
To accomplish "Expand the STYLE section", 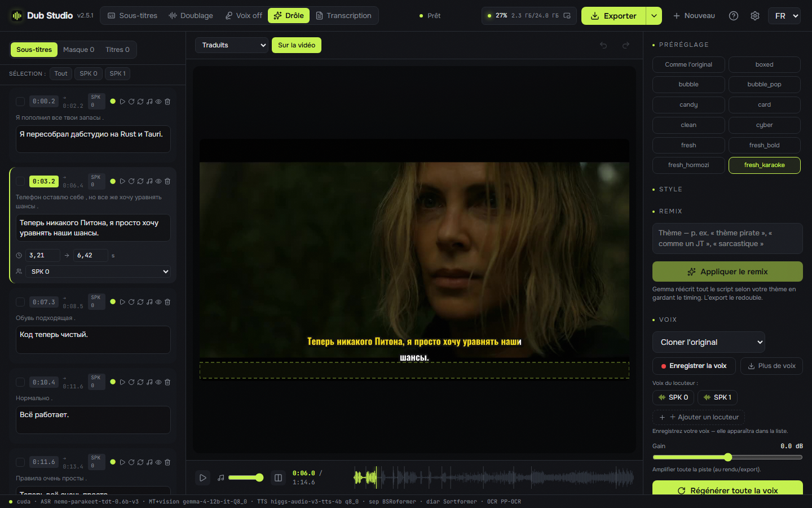I will point(670,189).
